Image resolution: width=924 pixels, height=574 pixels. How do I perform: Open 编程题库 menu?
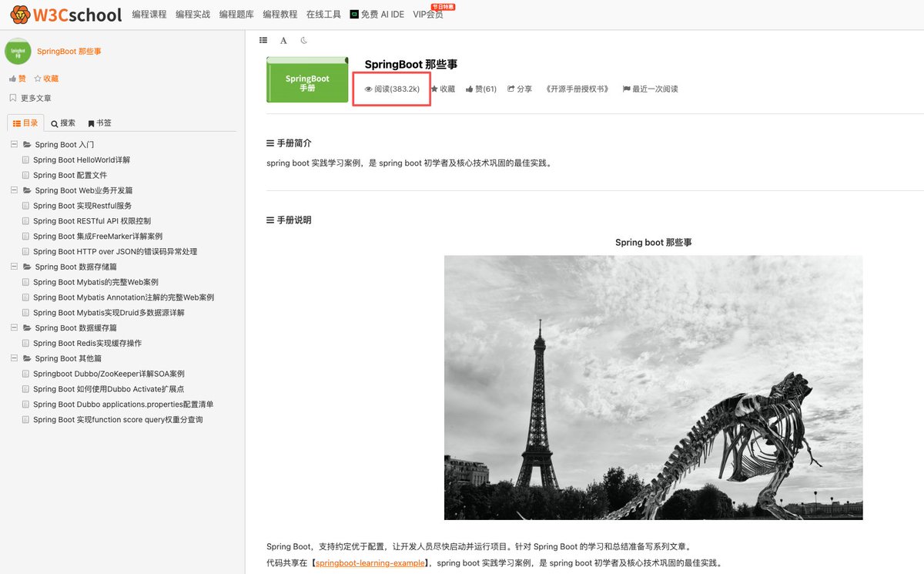tap(236, 15)
